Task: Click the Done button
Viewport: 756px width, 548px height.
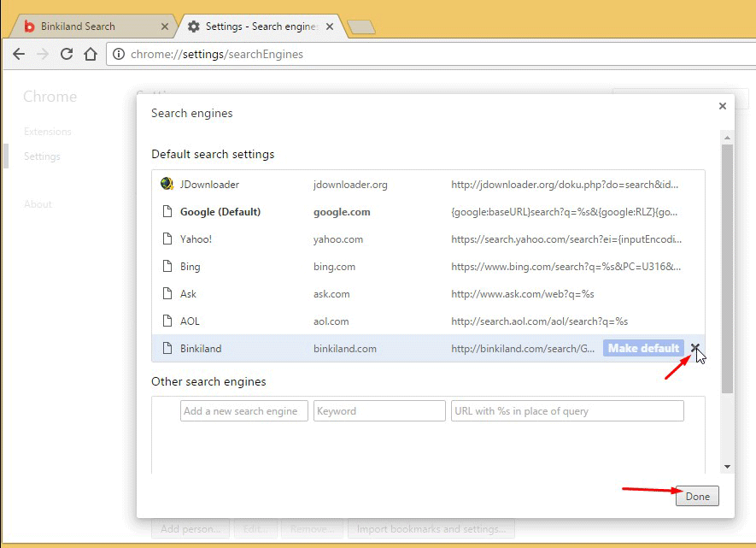Action: [x=697, y=497]
